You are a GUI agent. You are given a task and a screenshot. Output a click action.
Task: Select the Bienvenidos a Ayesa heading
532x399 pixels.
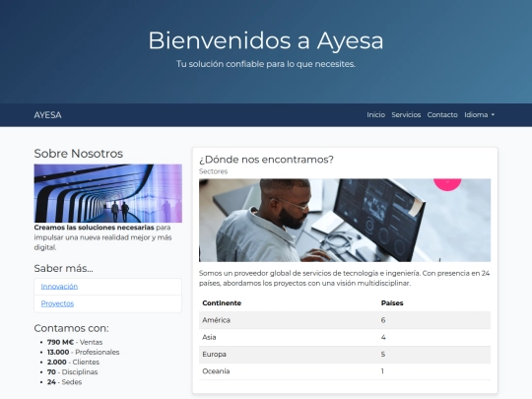[x=266, y=40]
